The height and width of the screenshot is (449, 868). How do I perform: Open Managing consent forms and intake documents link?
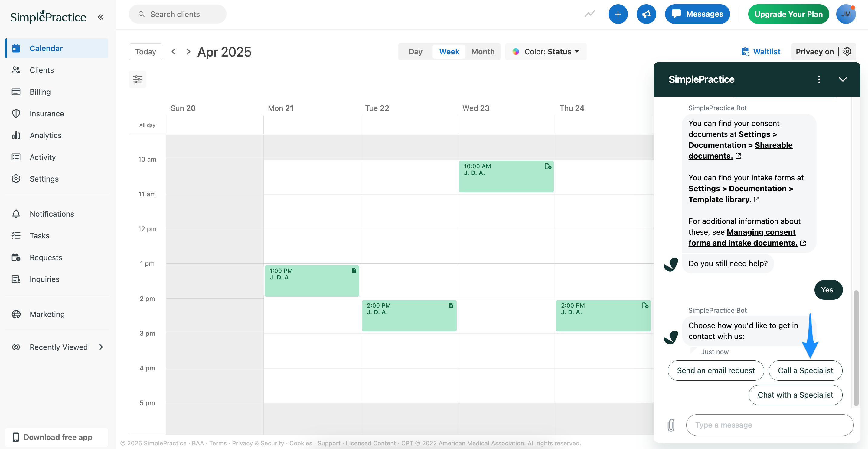tap(743, 237)
